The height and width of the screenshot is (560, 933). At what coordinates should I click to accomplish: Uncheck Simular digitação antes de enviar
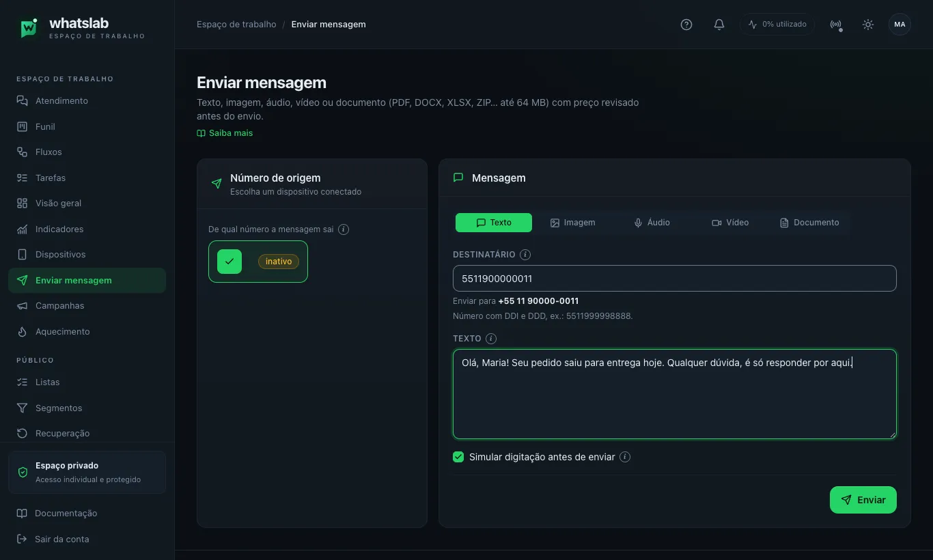[x=458, y=457]
